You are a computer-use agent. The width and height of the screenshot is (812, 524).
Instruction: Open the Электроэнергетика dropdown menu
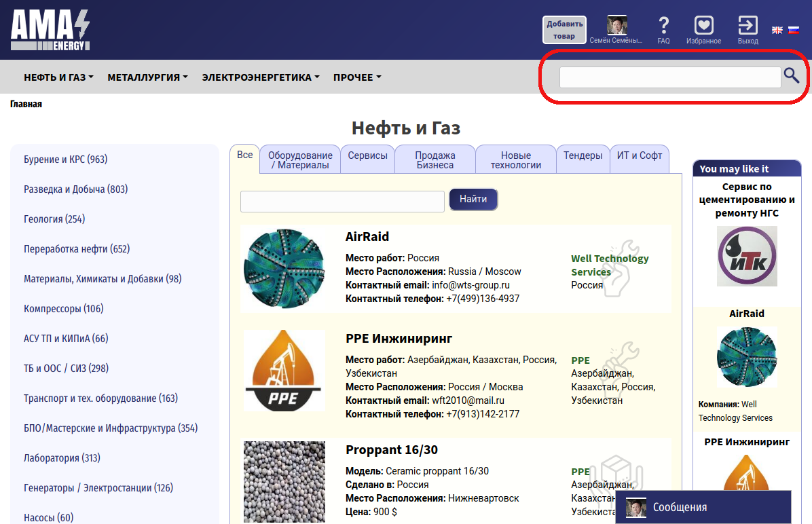pyautogui.click(x=260, y=77)
